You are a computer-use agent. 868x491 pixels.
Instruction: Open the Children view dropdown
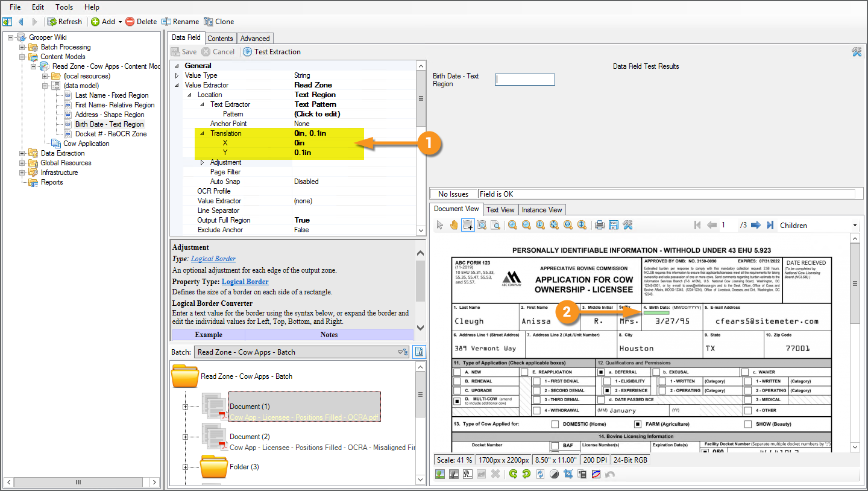[855, 226]
